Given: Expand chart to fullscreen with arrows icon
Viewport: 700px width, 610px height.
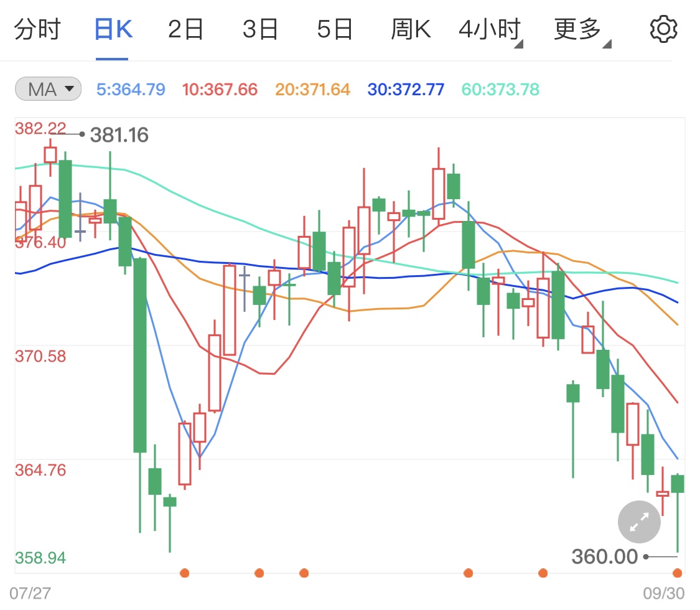Looking at the screenshot, I should tap(639, 522).
